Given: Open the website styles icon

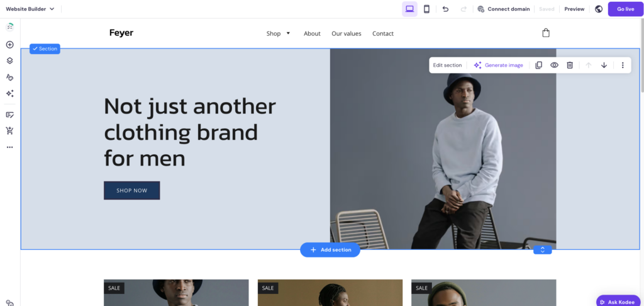Looking at the screenshot, I should (x=10, y=77).
